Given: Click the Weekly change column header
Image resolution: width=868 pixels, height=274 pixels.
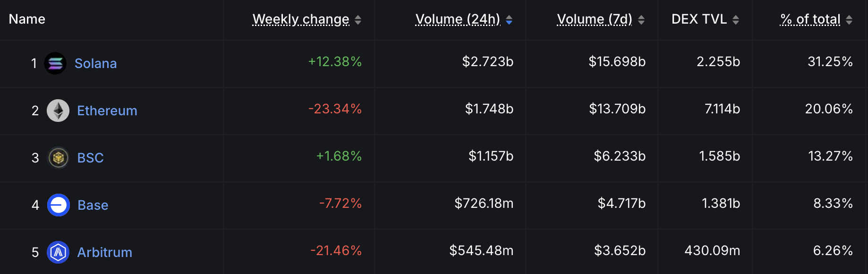Looking at the screenshot, I should 301,19.
